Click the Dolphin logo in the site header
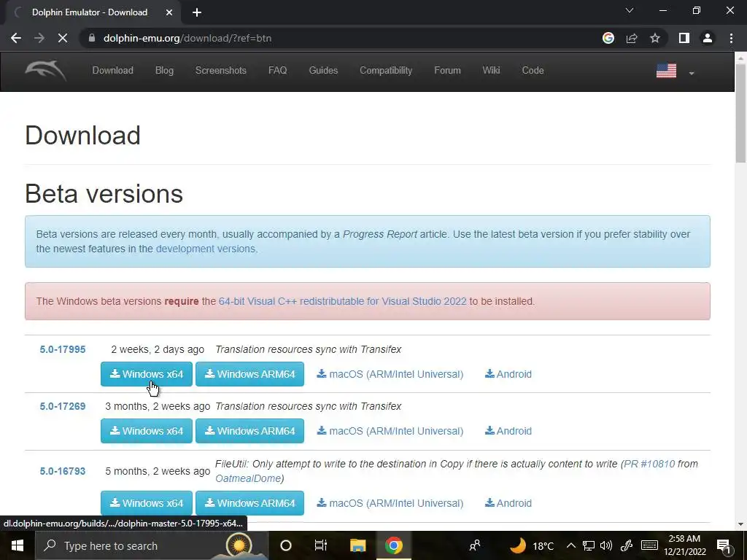Viewport: 747px width, 560px height. [46, 71]
